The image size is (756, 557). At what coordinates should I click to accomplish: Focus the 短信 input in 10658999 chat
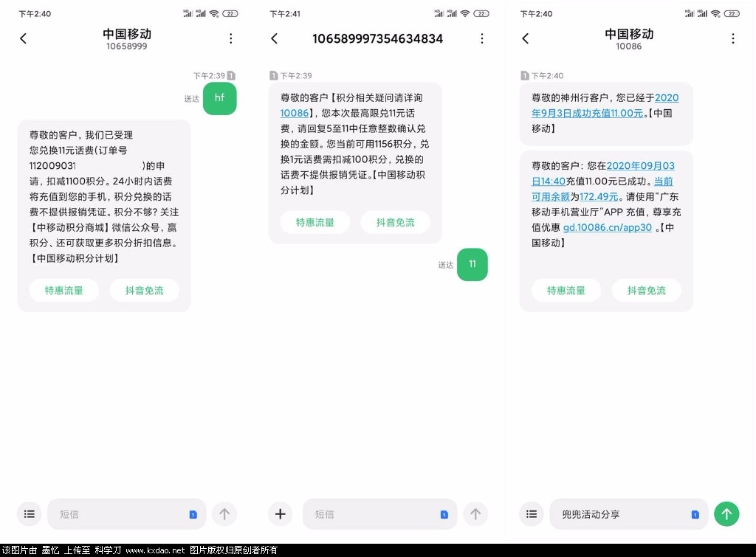pos(127,514)
